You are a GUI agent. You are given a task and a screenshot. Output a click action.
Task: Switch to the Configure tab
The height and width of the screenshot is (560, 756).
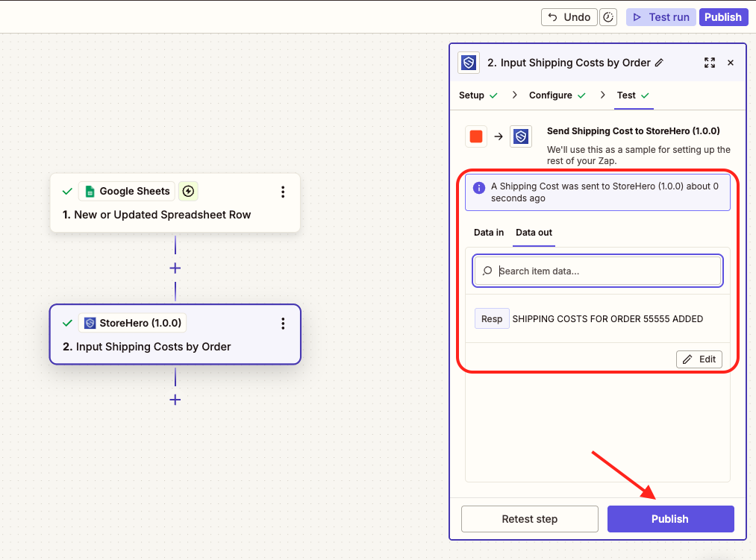(x=557, y=95)
